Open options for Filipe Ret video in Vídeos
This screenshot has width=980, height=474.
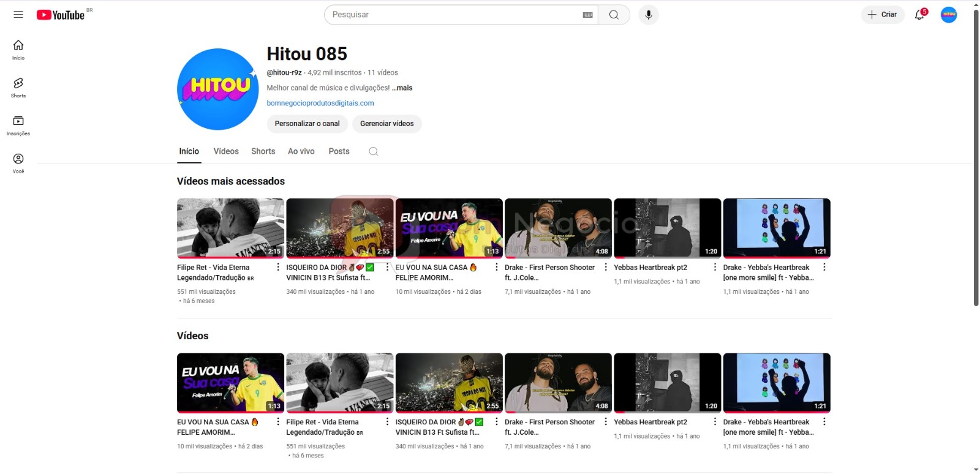(387, 422)
